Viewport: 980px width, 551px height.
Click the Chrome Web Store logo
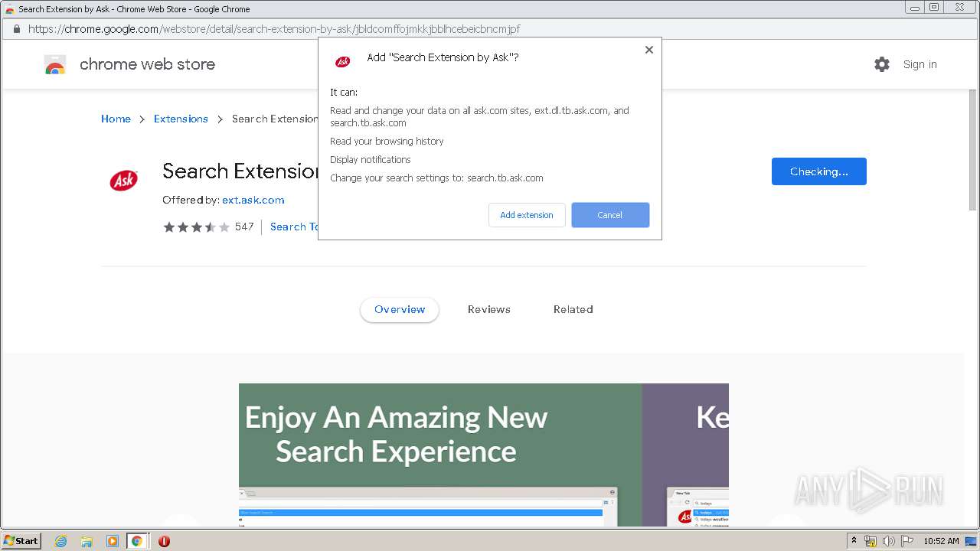pyautogui.click(x=55, y=64)
